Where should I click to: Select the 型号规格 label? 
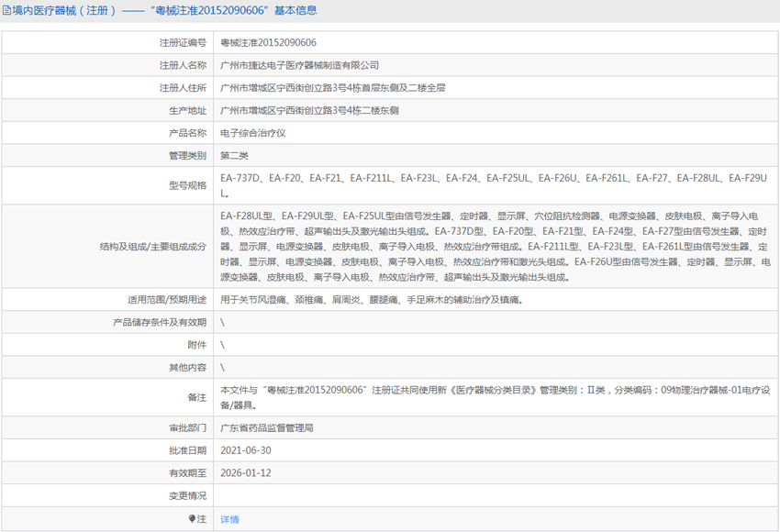187,185
